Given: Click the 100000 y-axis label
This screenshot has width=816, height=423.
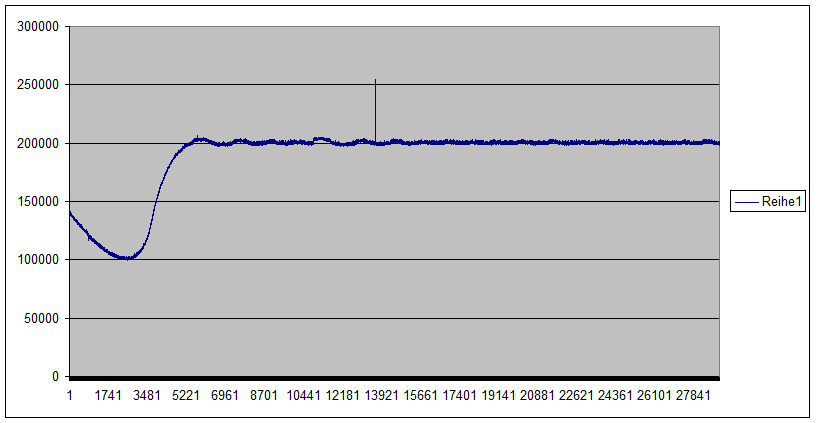Looking at the screenshot, I should (39, 260).
